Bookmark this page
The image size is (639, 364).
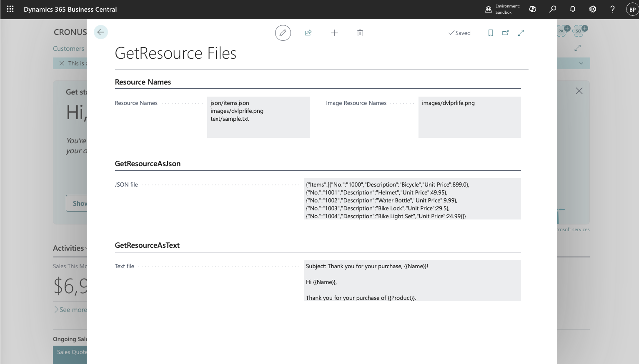(491, 33)
